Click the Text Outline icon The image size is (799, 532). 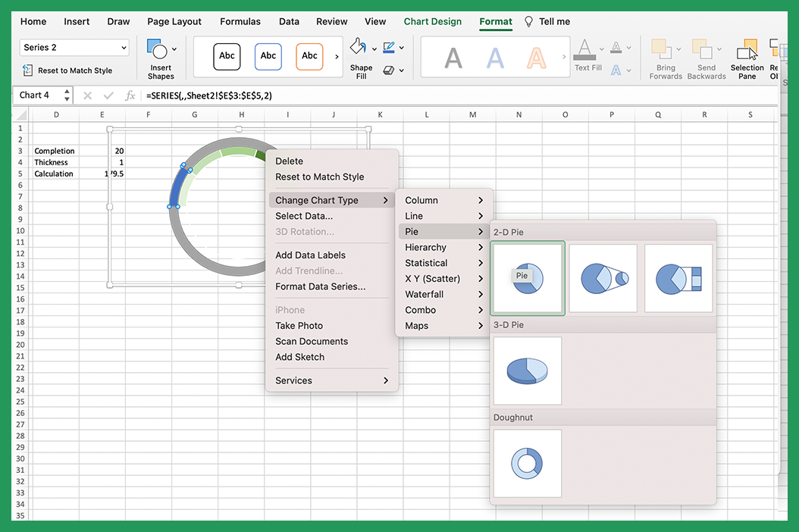616,48
